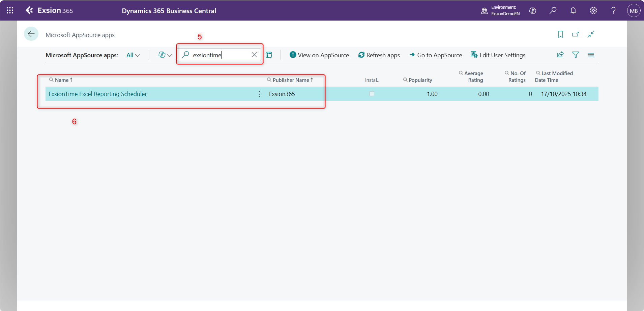Image resolution: width=644 pixels, height=311 pixels.
Task: Select the Exsion365 publisher cell
Action: [x=282, y=94]
